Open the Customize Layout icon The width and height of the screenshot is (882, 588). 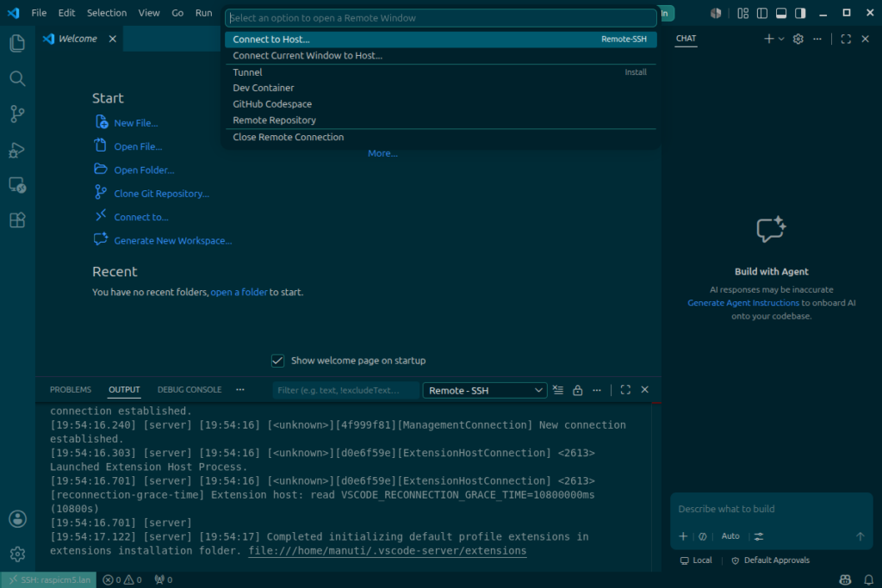click(x=743, y=13)
